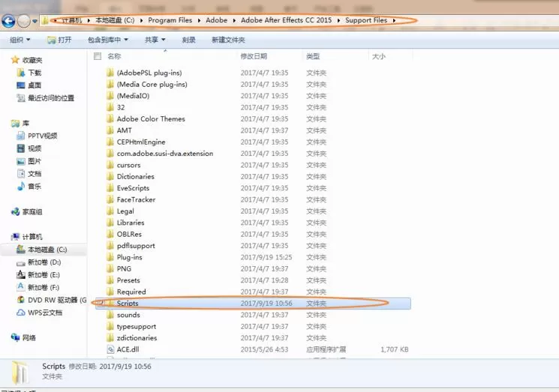Sort by the 名称 column header
Viewport: 559px width, 392px height.
[x=115, y=56]
